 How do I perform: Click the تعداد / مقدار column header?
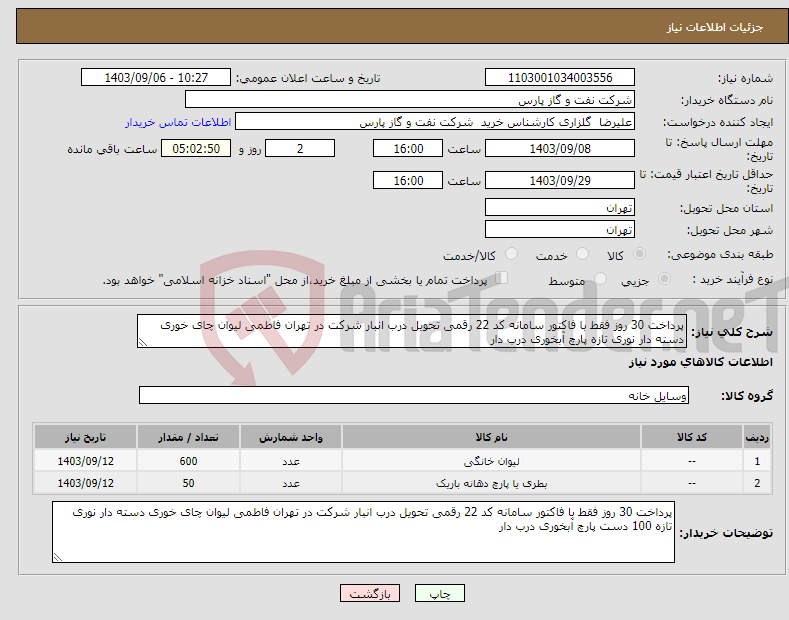click(x=188, y=437)
